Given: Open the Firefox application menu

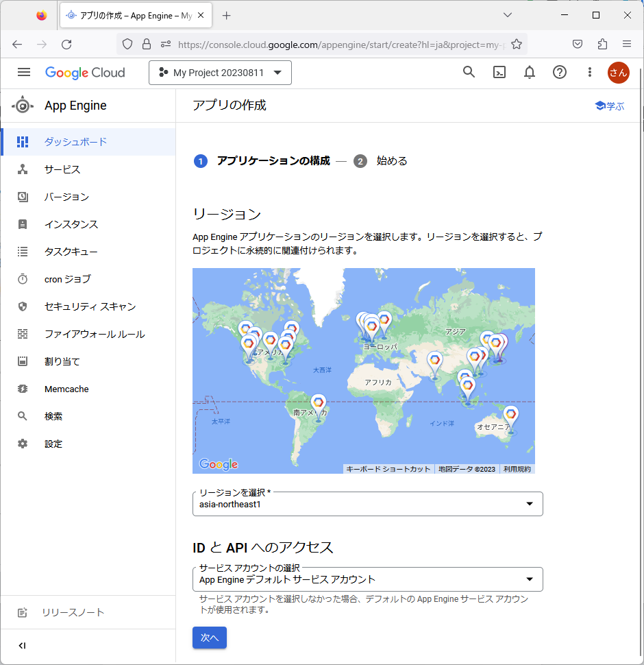Looking at the screenshot, I should pos(627,44).
